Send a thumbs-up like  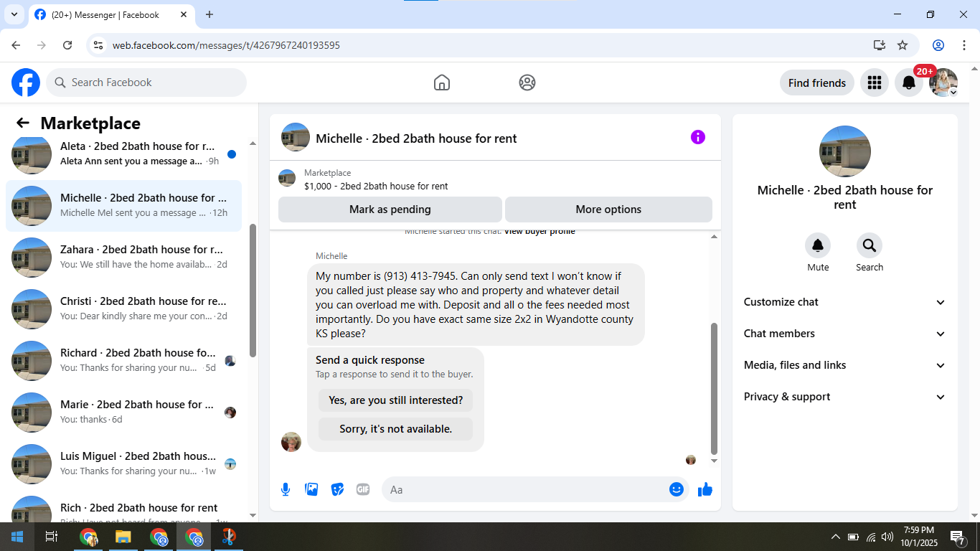point(705,489)
